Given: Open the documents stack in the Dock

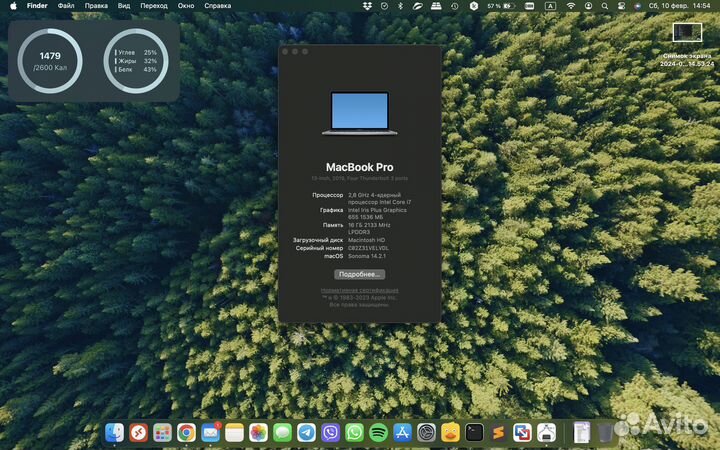Looking at the screenshot, I should point(582,433).
